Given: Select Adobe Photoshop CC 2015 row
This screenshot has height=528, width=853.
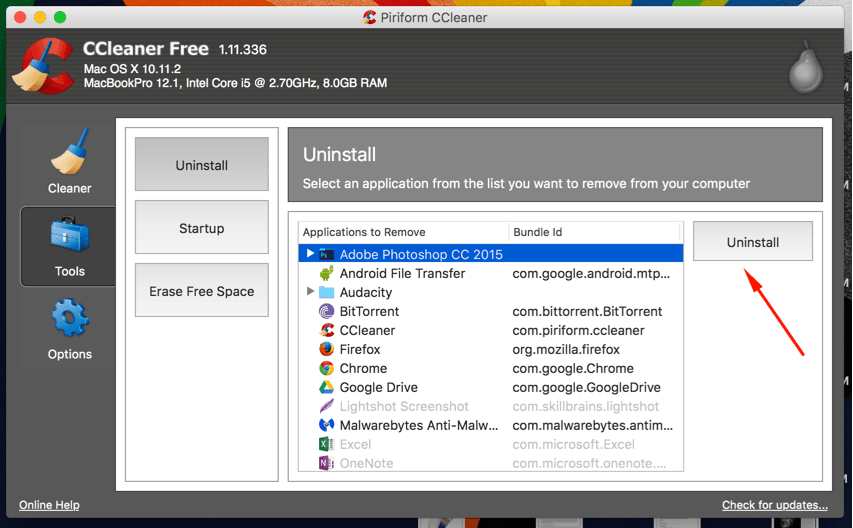Looking at the screenshot, I should pos(491,254).
